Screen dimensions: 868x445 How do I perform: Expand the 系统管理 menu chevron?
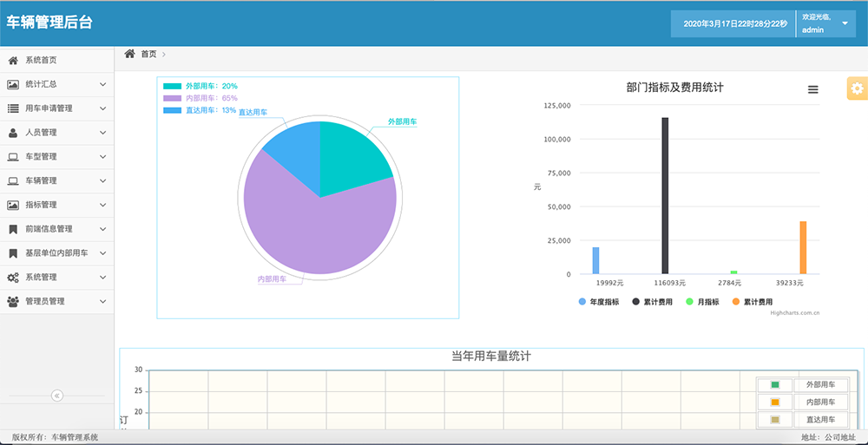click(x=103, y=278)
